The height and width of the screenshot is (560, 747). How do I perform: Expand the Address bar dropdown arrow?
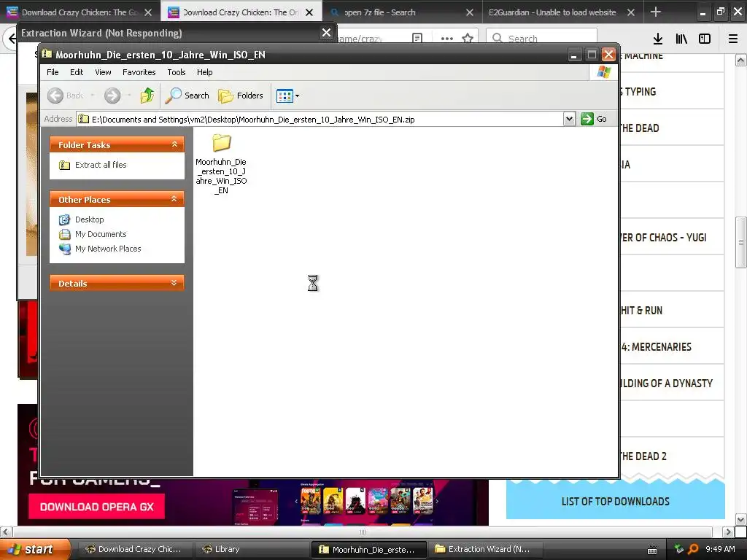point(569,119)
